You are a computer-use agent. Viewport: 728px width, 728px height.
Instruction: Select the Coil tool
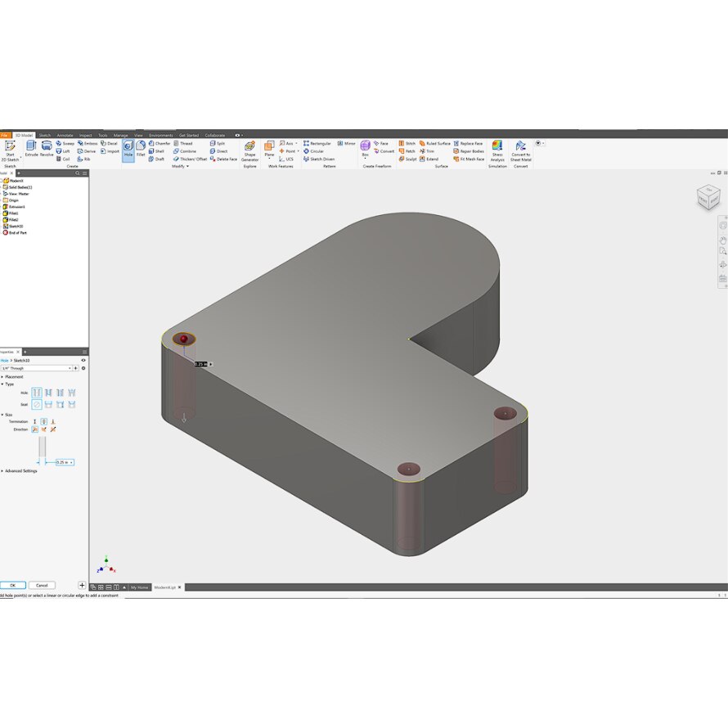[63, 159]
